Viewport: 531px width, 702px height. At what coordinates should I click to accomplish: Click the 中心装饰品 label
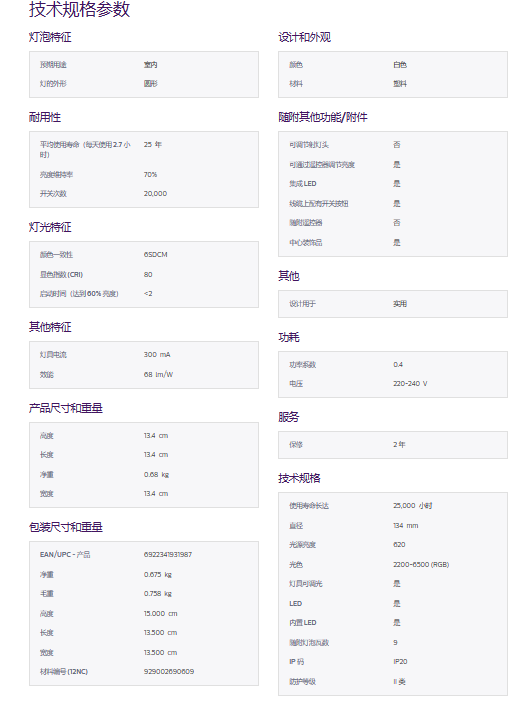tap(306, 242)
